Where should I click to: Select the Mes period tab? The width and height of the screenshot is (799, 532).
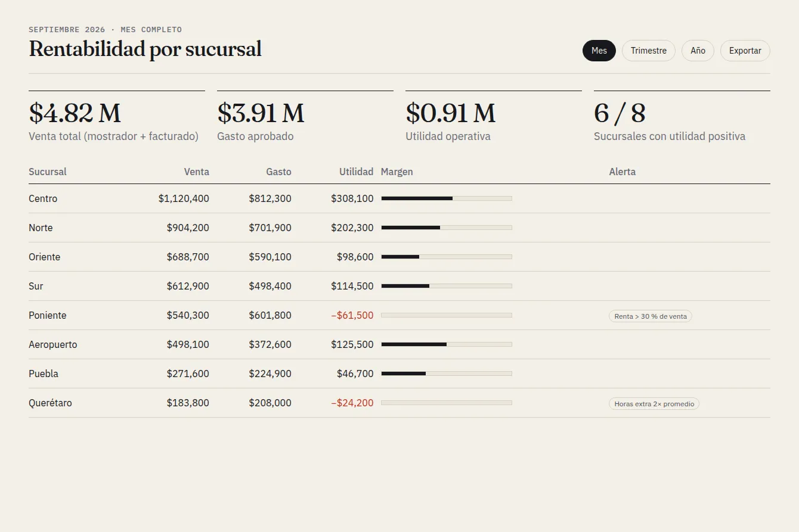tap(599, 51)
